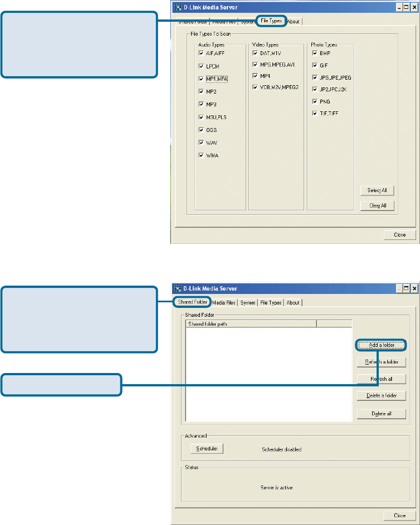Open the About tab in upper window

294,21
